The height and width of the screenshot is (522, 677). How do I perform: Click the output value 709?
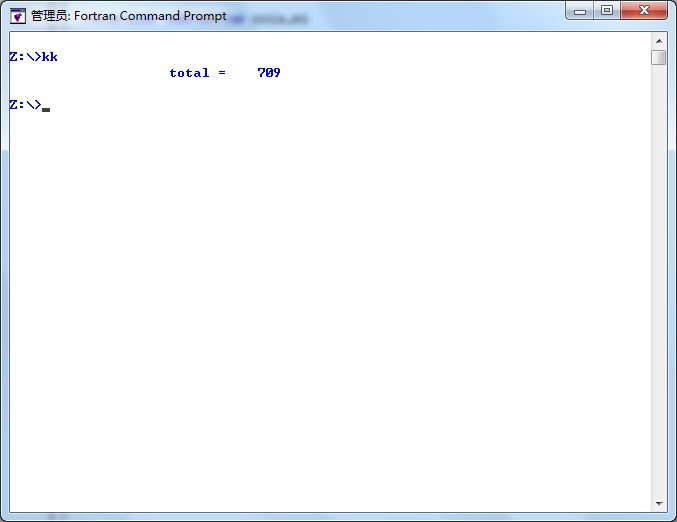[x=268, y=73]
